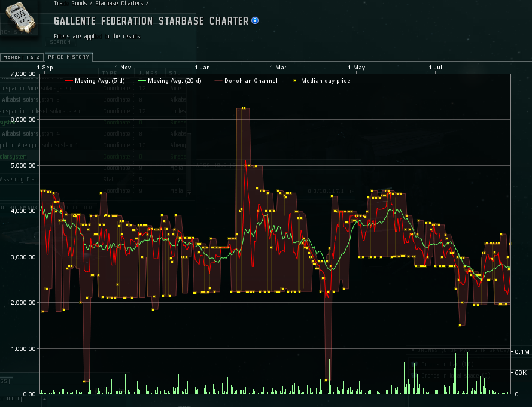Click the tallest green volume bar
The image size is (532, 407).
(172, 362)
